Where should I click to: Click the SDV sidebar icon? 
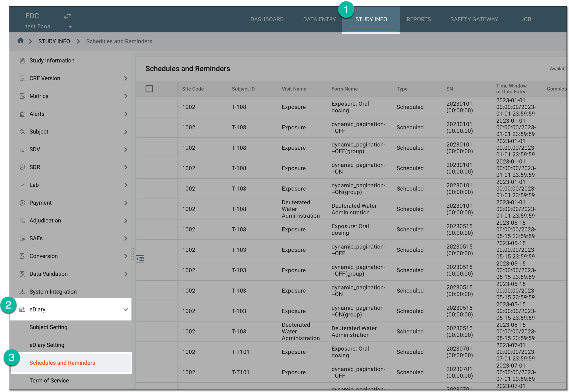[22, 149]
